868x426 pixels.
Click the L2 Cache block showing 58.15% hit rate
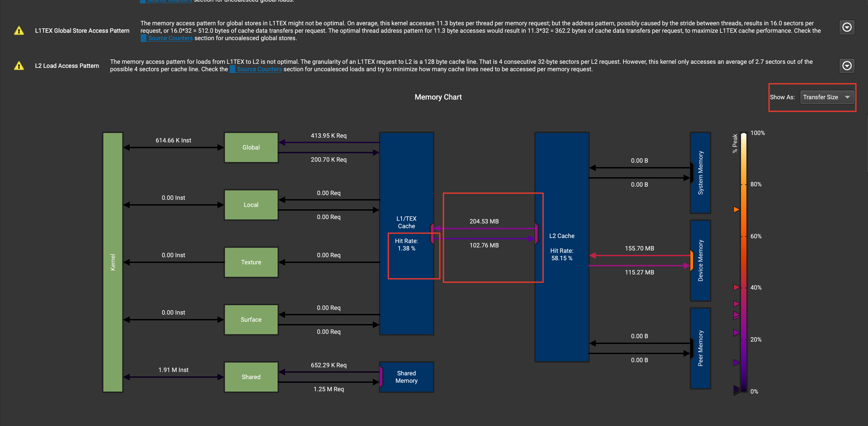[562, 246]
